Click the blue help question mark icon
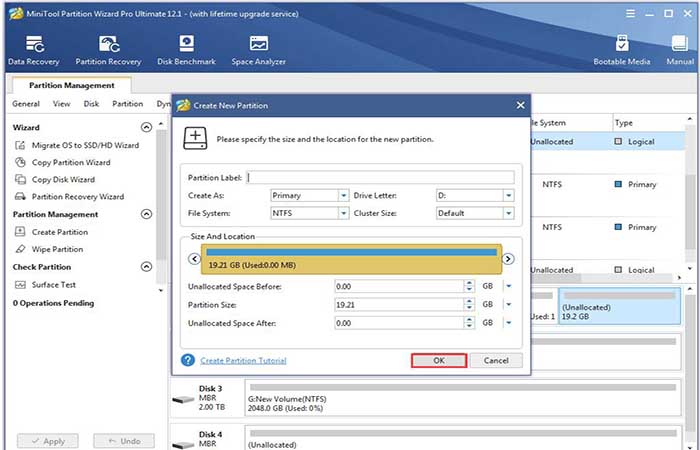The width and height of the screenshot is (700, 450). click(188, 360)
